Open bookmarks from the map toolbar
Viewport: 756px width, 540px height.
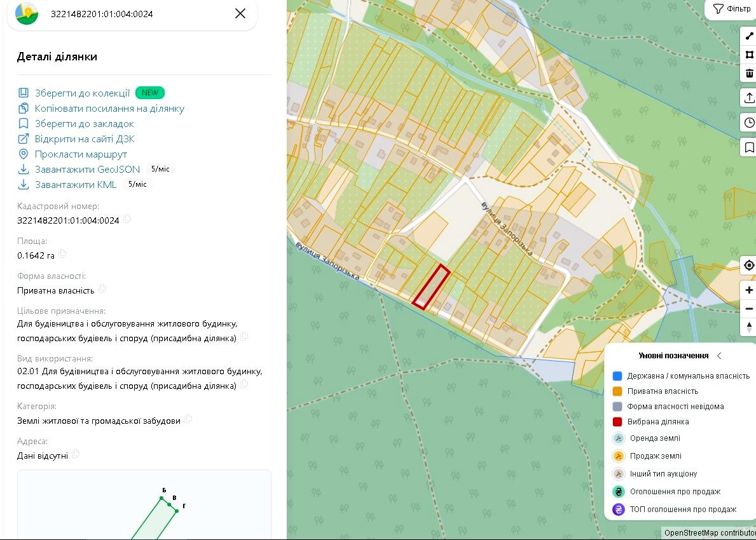(749, 147)
